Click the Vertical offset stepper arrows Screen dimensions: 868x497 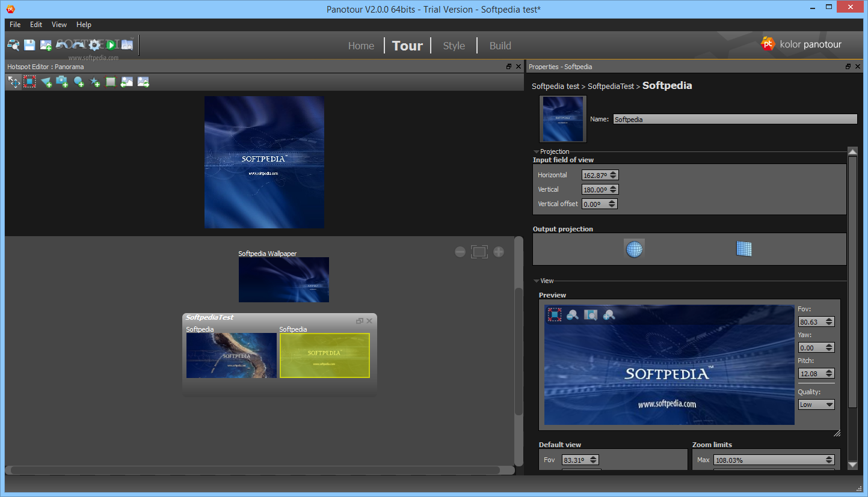(612, 204)
